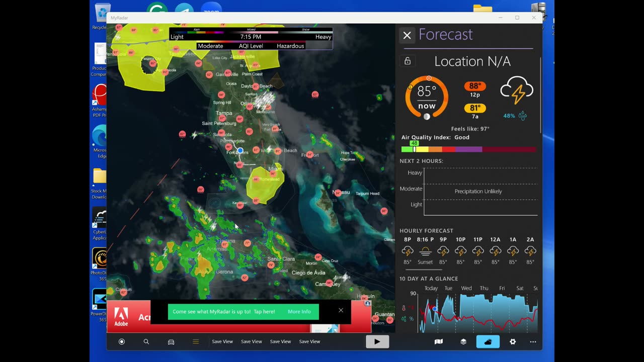
Task: Select the 12A hourly forecast icon
Action: point(495,251)
